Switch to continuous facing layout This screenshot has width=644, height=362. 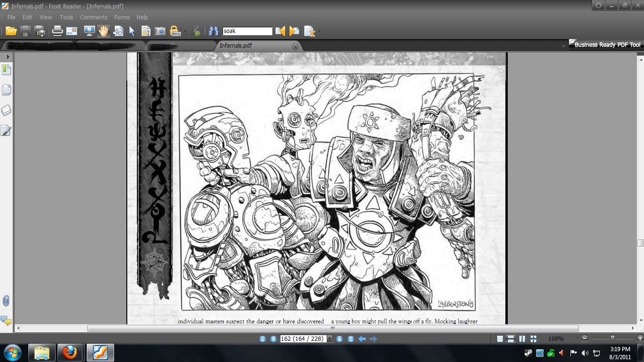point(533,339)
